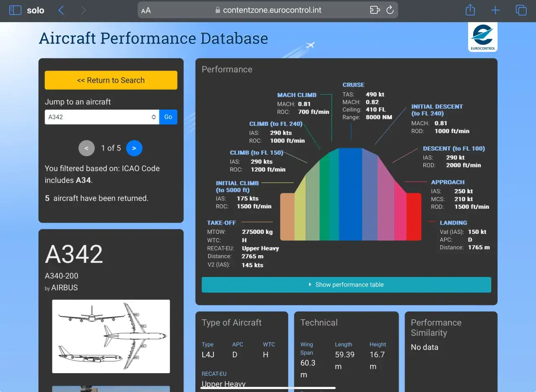Click the 'No data' similarity text
Viewport: 536px width, 392px height.
pos(425,347)
